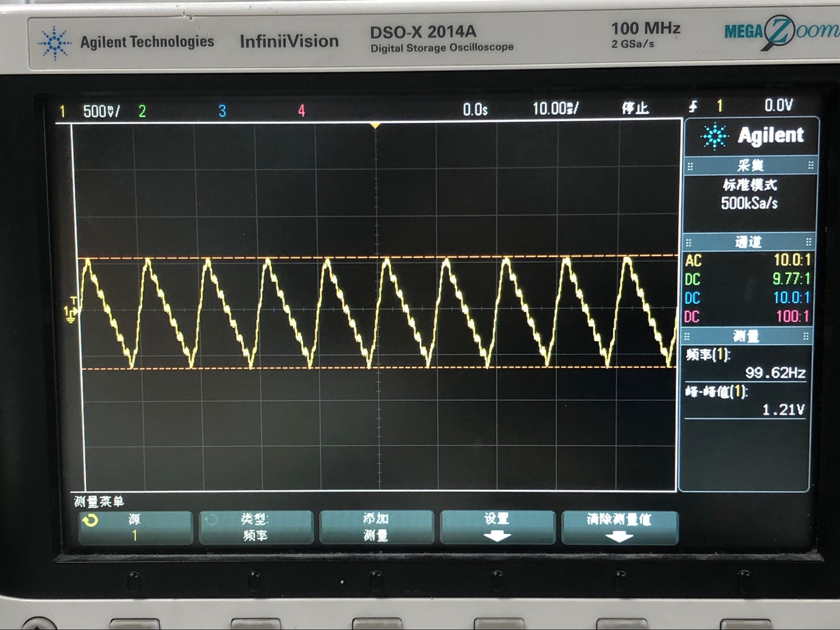
Task: Select channel 3 indicator in the top bar
Action: [222, 111]
